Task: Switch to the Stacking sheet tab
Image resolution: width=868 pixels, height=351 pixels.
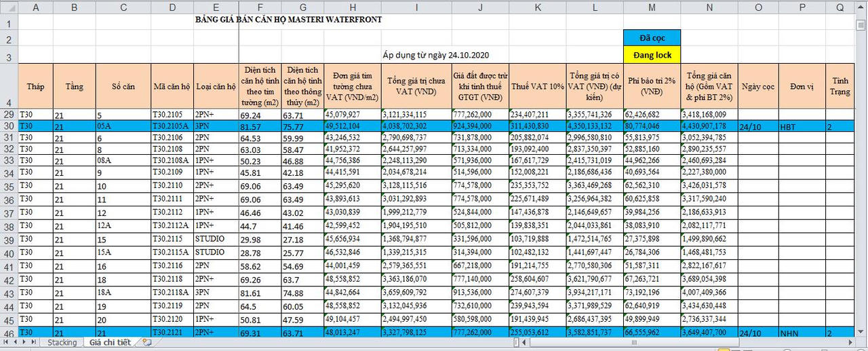Action: tap(62, 343)
